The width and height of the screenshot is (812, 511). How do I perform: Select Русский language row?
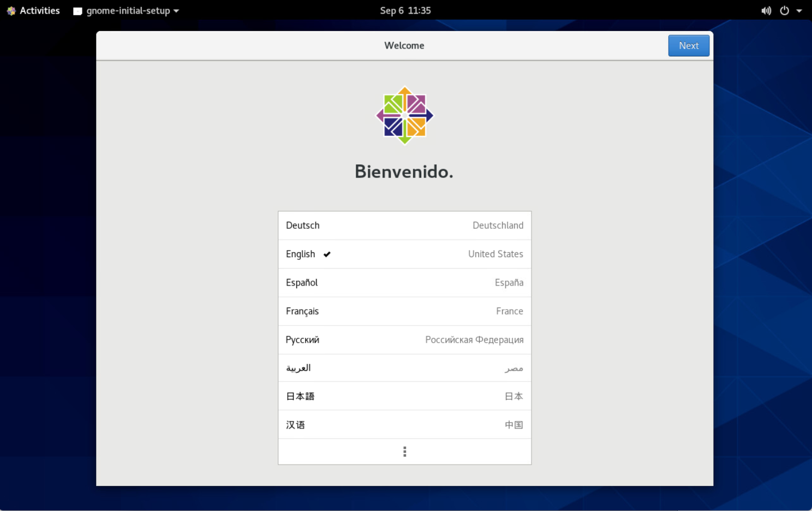tap(404, 340)
